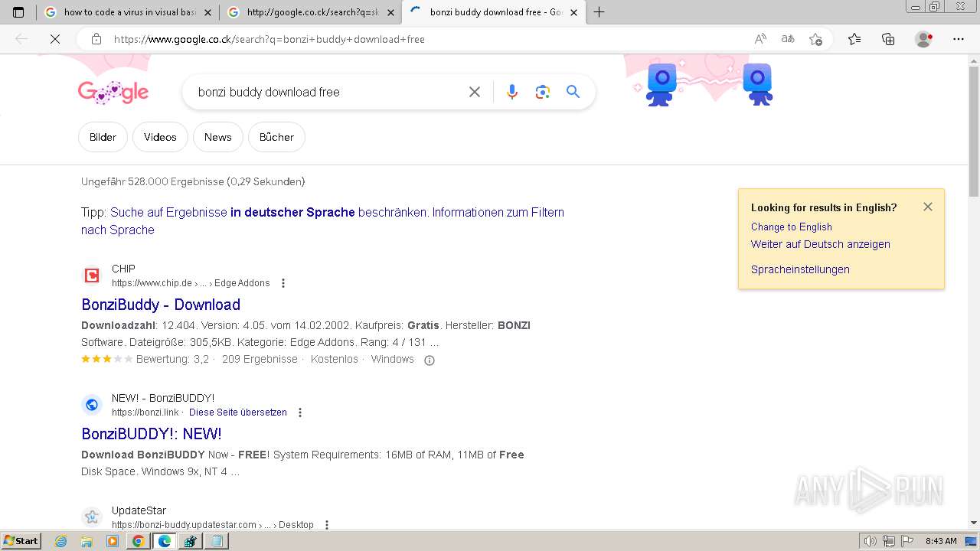Image resolution: width=980 pixels, height=551 pixels.
Task: Click the translate page icon
Action: (x=788, y=39)
